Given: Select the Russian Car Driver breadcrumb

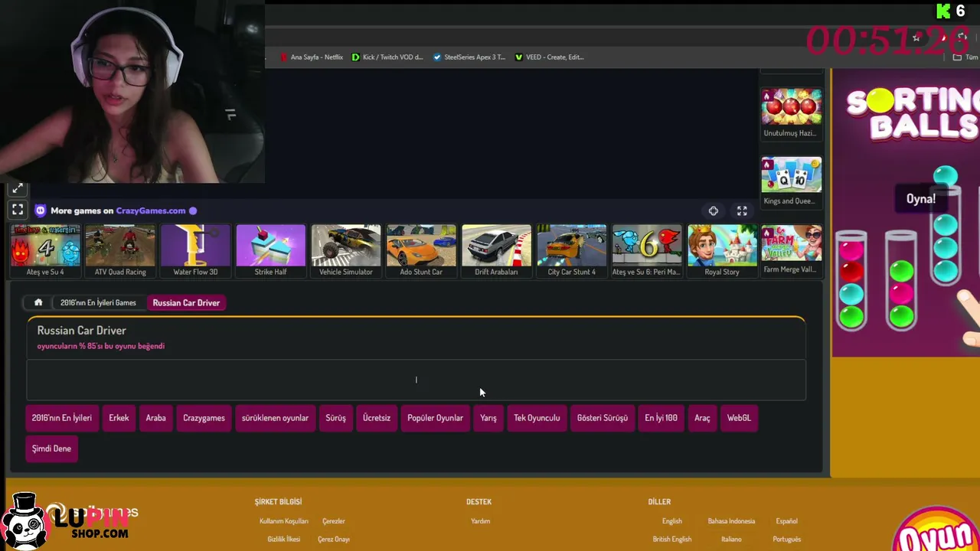Looking at the screenshot, I should pos(186,302).
